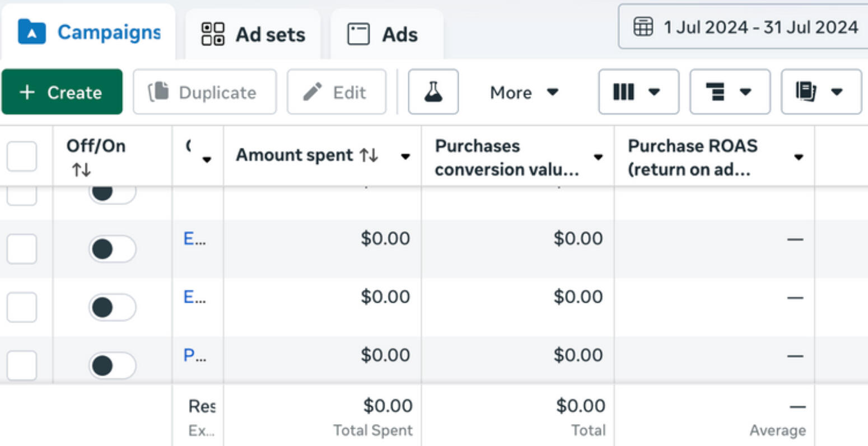Open the Purchase ROAS column dropdown arrow

coord(799,157)
